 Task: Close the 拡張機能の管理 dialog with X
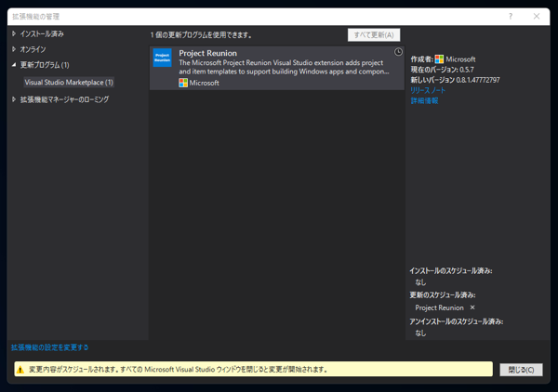pos(537,17)
